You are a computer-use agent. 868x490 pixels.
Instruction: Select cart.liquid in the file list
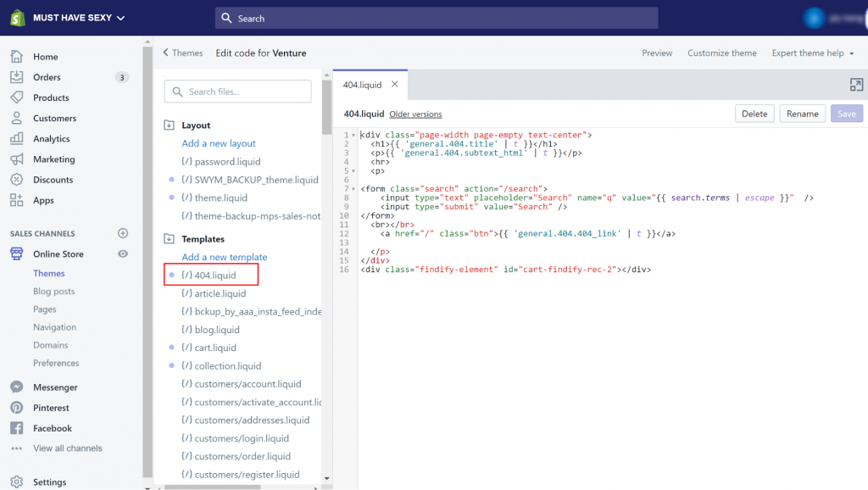(215, 348)
